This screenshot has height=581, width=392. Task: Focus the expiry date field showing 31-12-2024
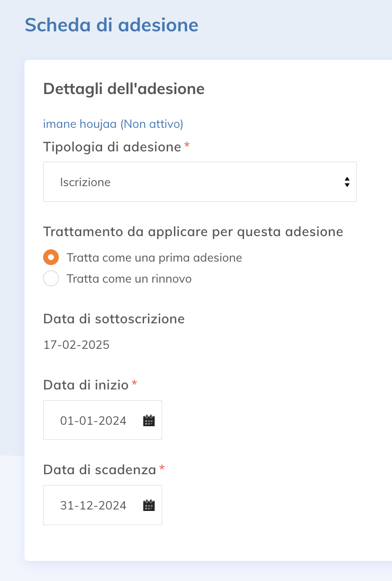[x=102, y=505]
